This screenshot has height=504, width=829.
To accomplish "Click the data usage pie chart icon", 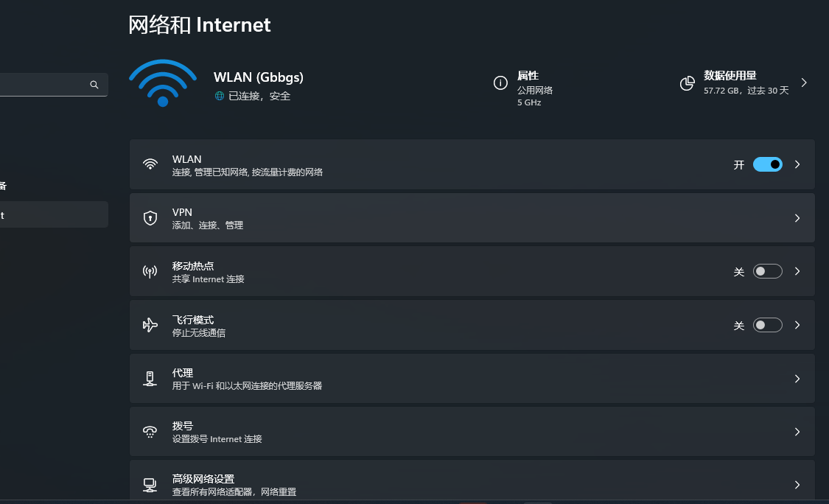I will pos(688,83).
